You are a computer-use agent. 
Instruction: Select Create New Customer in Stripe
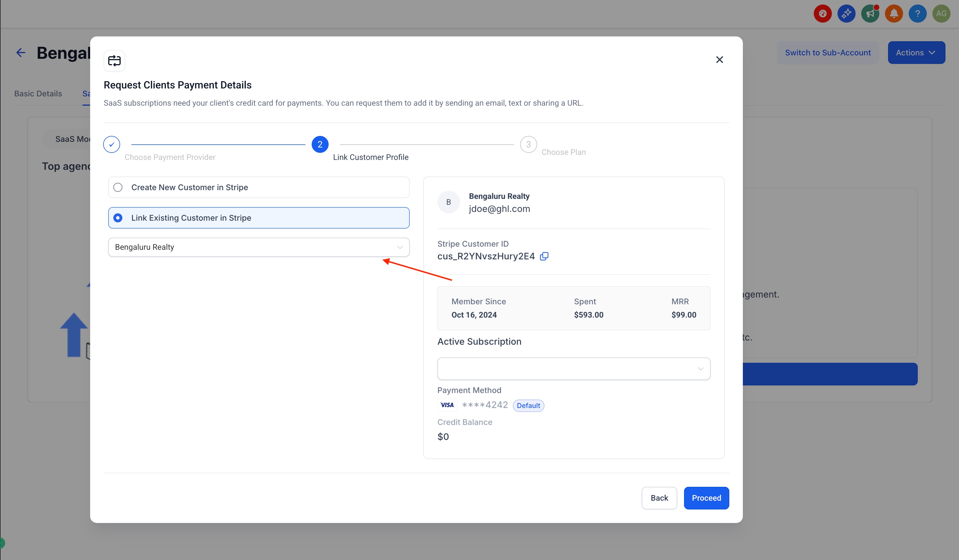(118, 187)
